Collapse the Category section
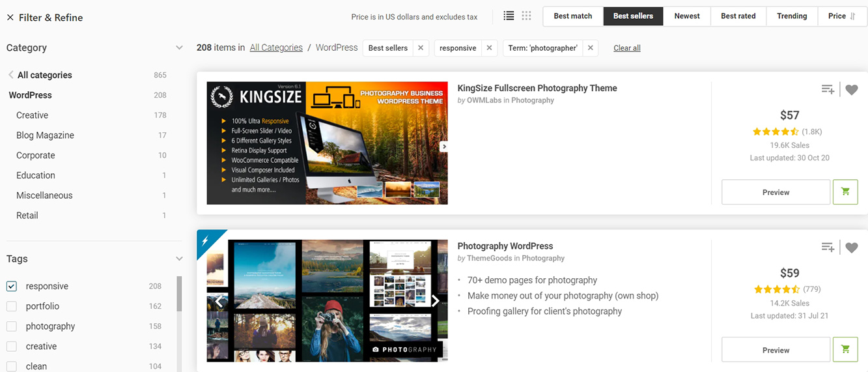Viewport: 868px width, 372px height. [179, 48]
